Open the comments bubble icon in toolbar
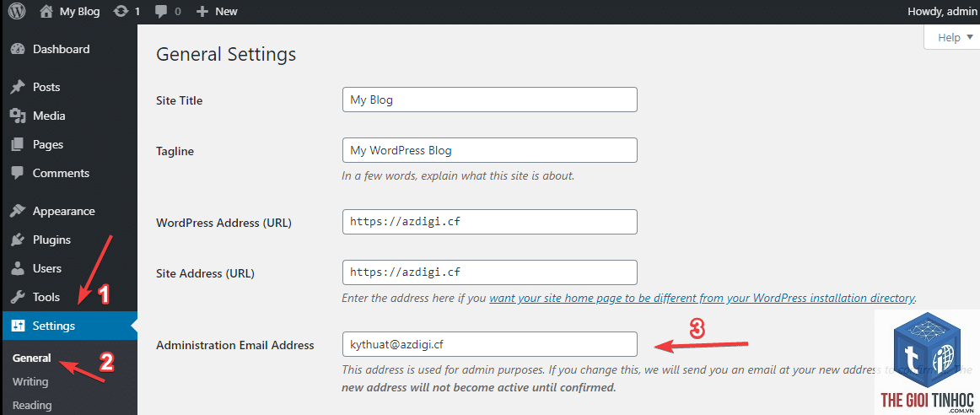980x415 pixels. tap(161, 11)
